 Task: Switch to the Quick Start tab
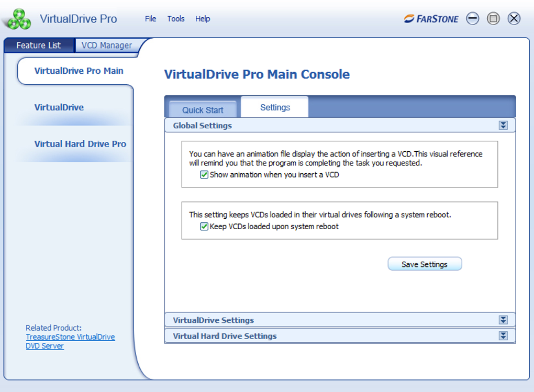coord(203,110)
